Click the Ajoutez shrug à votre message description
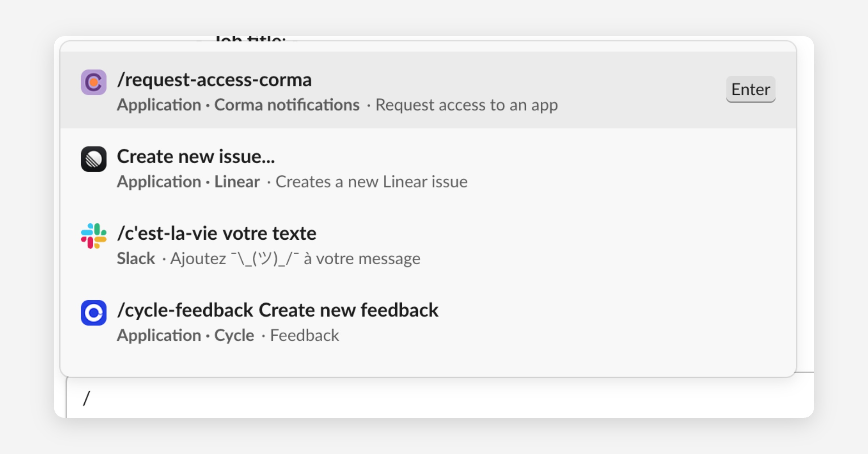868x454 pixels. coord(295,258)
